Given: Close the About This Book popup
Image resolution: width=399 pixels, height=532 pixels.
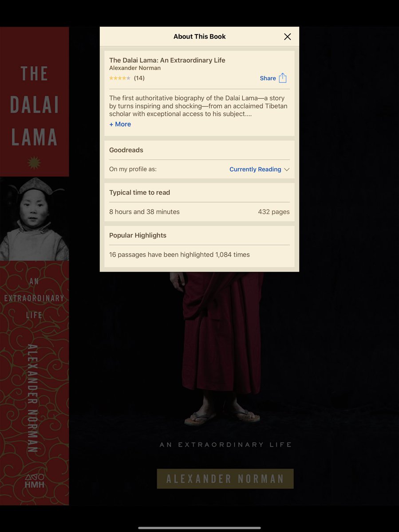Looking at the screenshot, I should point(288,37).
